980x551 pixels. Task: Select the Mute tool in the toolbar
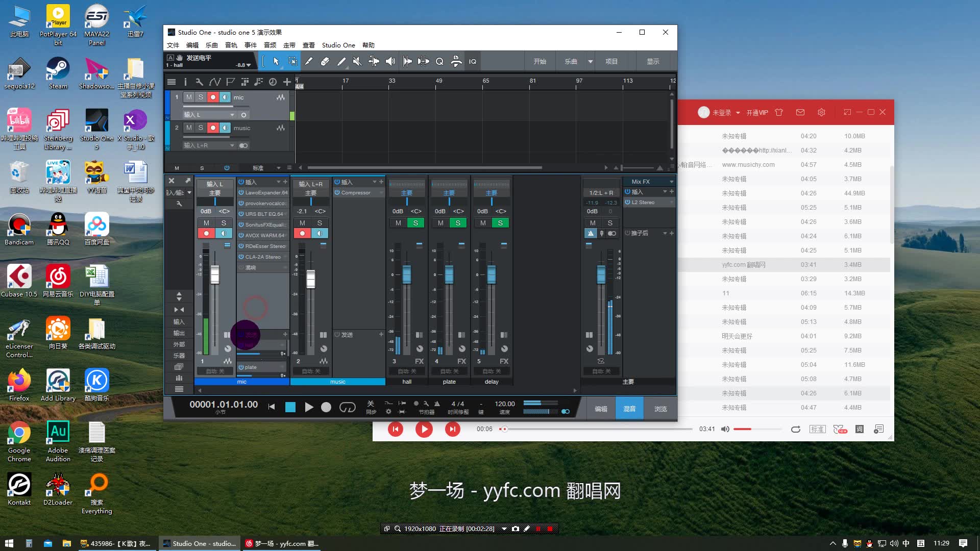(357, 61)
